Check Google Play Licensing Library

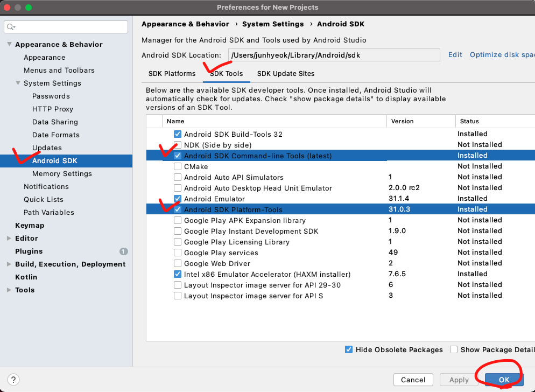(x=178, y=242)
